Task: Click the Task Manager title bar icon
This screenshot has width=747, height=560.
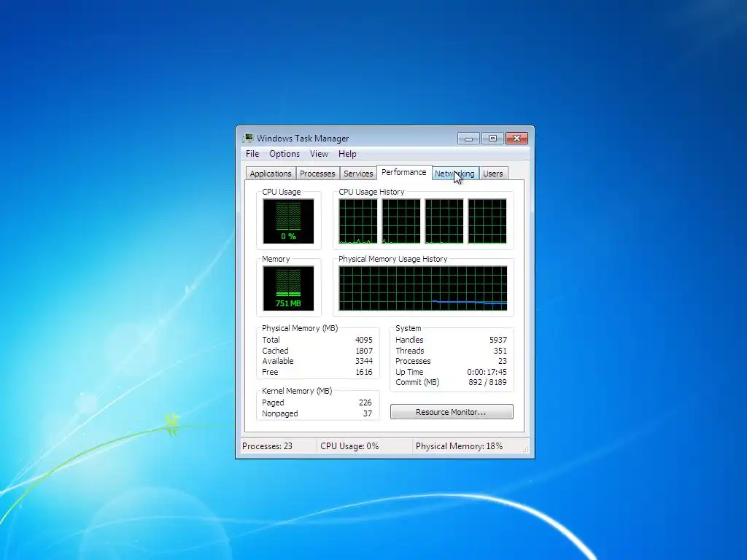Action: click(x=248, y=138)
